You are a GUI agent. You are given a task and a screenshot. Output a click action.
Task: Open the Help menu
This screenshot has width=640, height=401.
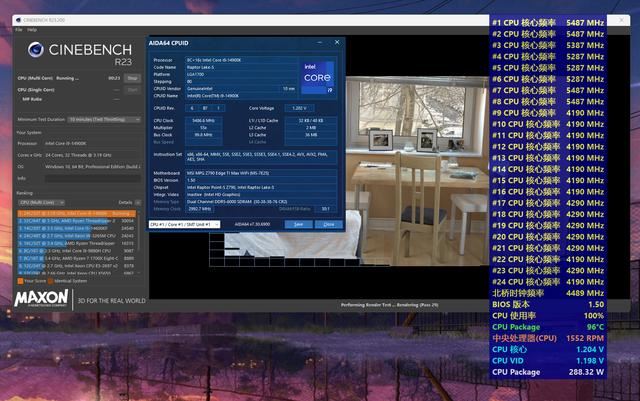(x=32, y=30)
